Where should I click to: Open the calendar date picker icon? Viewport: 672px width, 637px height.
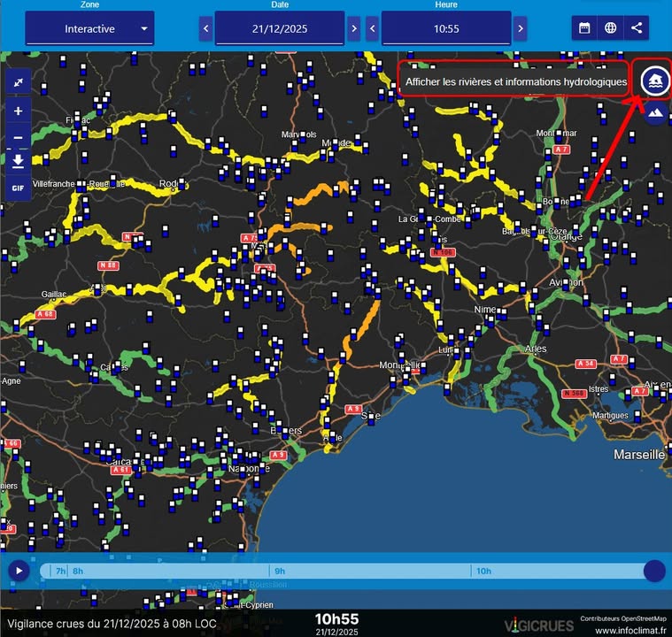(x=584, y=28)
